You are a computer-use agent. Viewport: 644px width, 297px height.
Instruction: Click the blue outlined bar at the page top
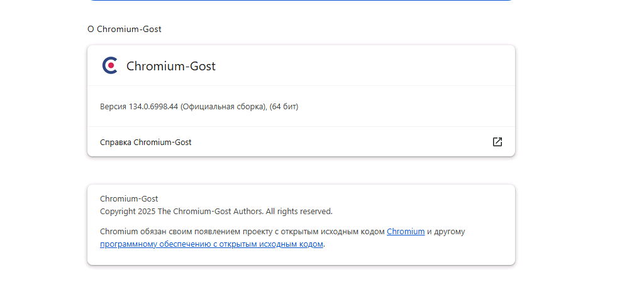pos(301,1)
